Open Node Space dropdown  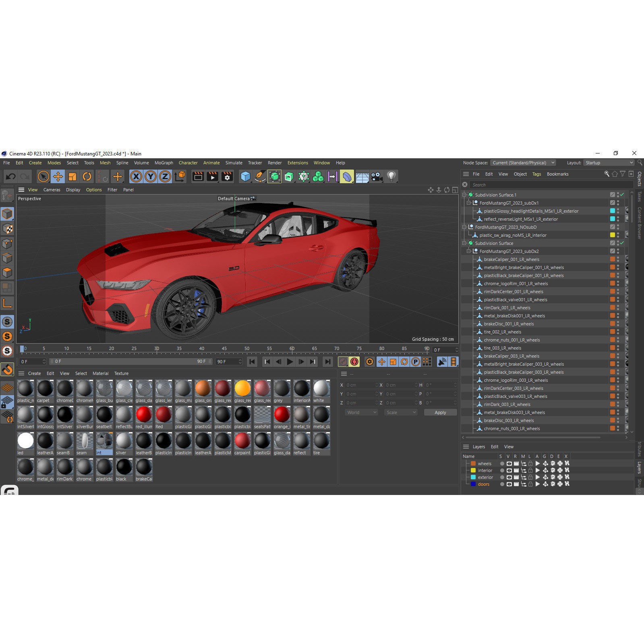[523, 163]
